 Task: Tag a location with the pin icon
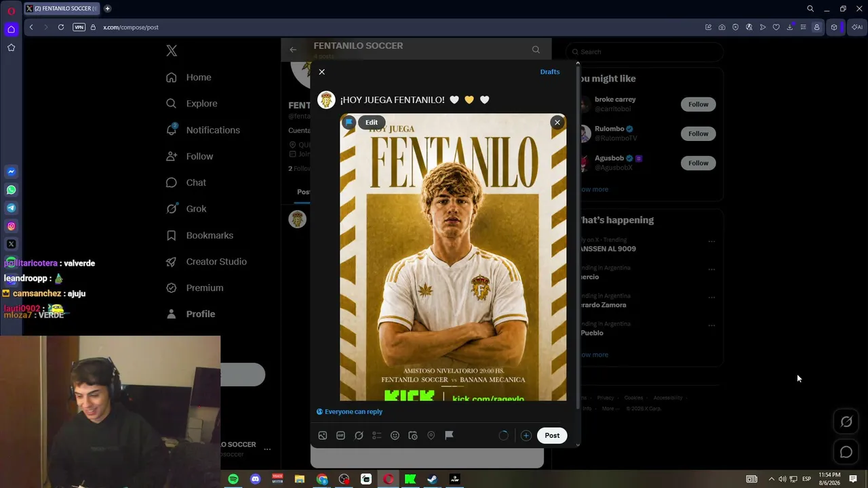pos(431,436)
